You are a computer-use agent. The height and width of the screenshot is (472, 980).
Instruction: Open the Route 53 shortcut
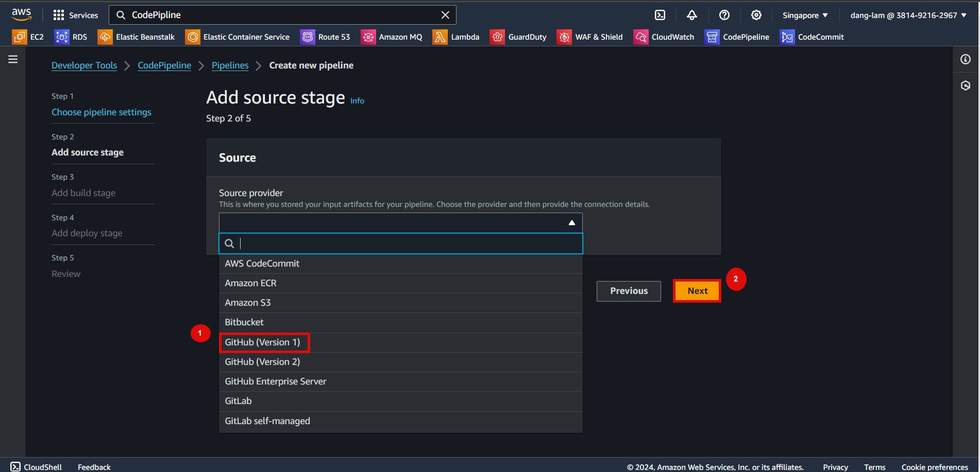pyautogui.click(x=325, y=37)
